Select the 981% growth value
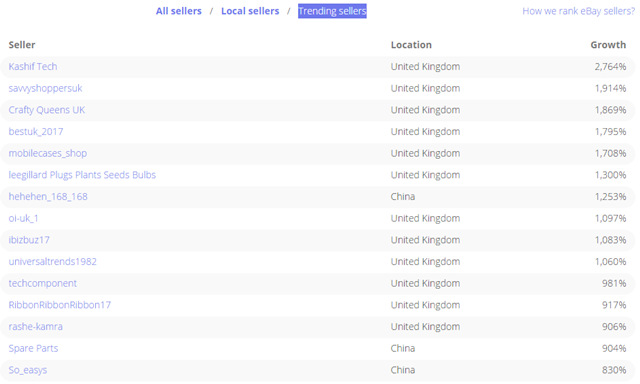640x384 pixels. click(x=614, y=283)
